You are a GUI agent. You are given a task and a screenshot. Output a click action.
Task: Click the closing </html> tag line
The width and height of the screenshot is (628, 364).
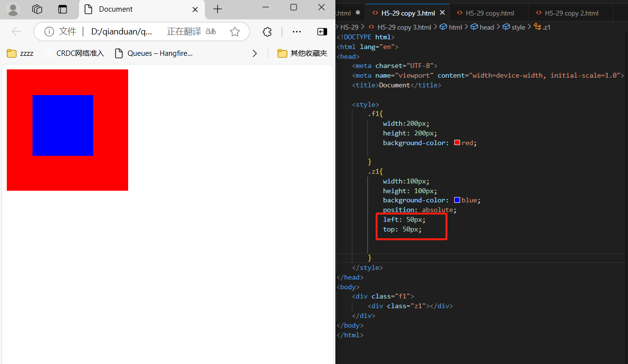click(x=350, y=335)
